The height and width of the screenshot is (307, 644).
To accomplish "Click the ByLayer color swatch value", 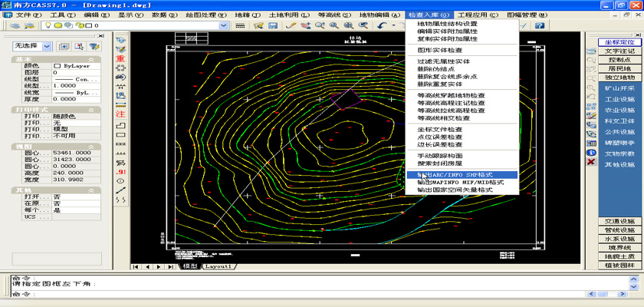I will click(76, 66).
